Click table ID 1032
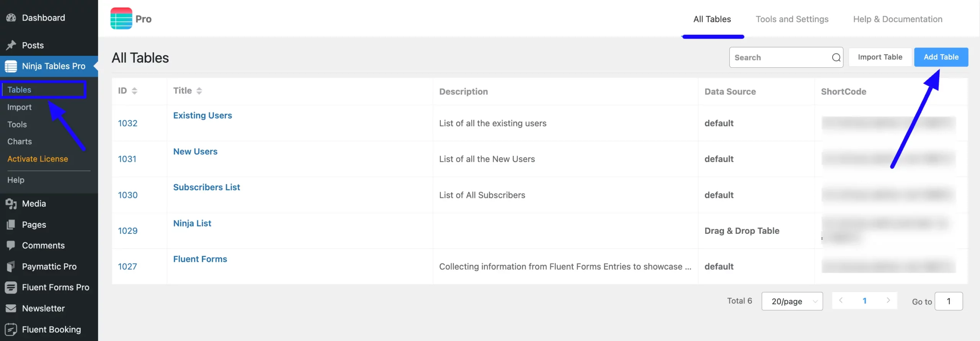 [127, 123]
